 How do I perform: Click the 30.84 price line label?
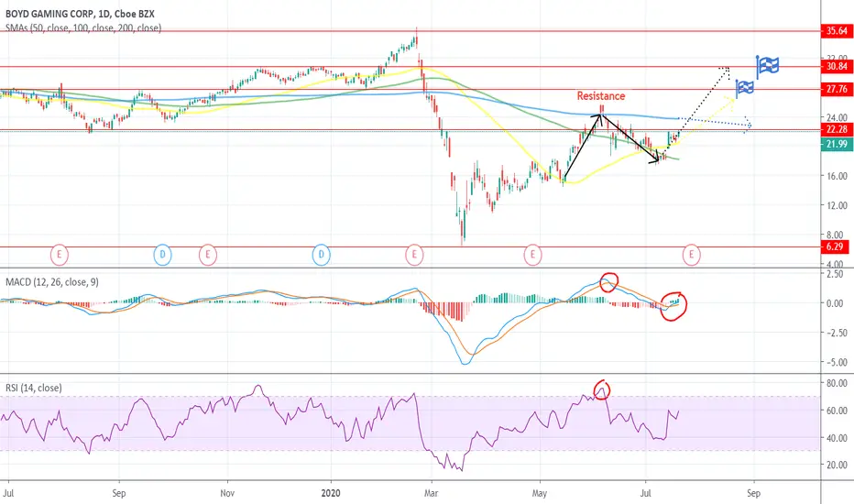pyautogui.click(x=837, y=67)
